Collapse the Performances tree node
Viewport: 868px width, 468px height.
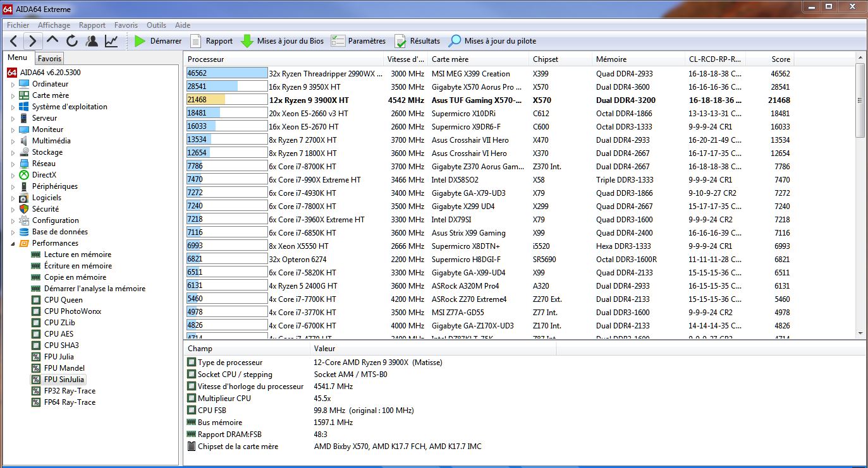coord(13,243)
